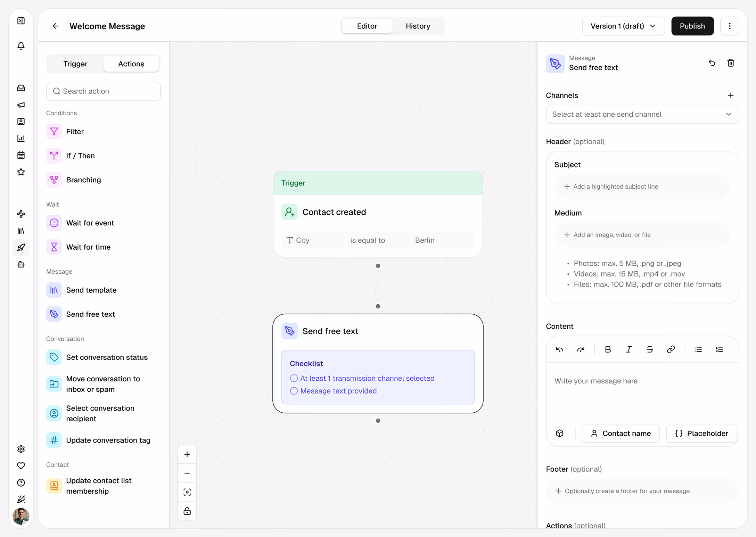The width and height of the screenshot is (756, 537).
Task: Toggle bold formatting in the Content toolbar
Action: pos(608,349)
